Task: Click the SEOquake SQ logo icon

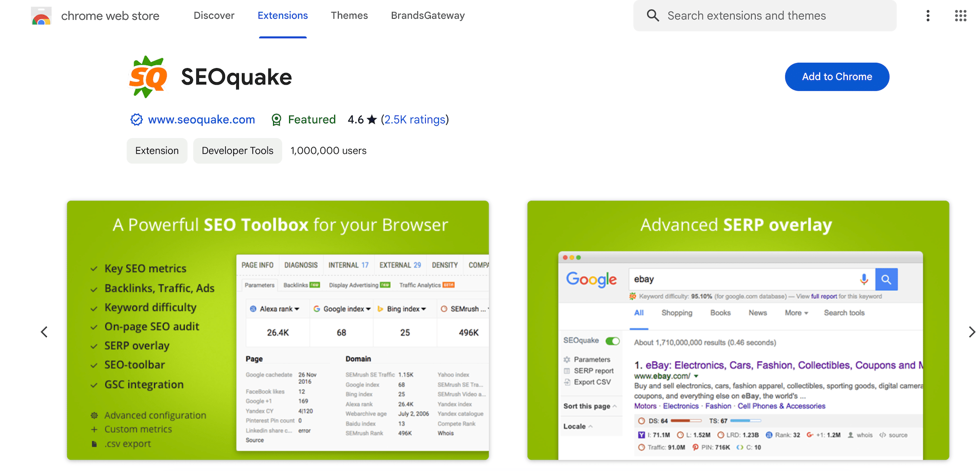Action: [148, 77]
